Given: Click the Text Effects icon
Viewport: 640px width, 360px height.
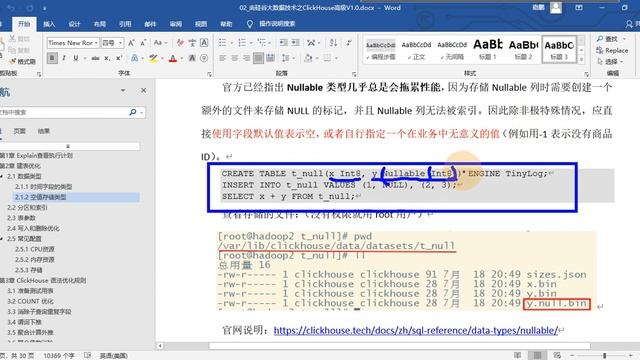Looking at the screenshot, I should (134, 58).
